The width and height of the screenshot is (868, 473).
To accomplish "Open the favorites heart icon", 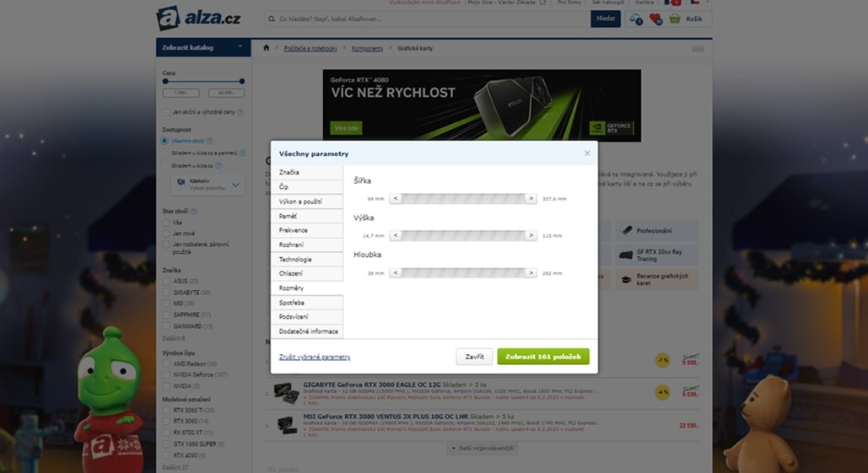I will click(655, 19).
